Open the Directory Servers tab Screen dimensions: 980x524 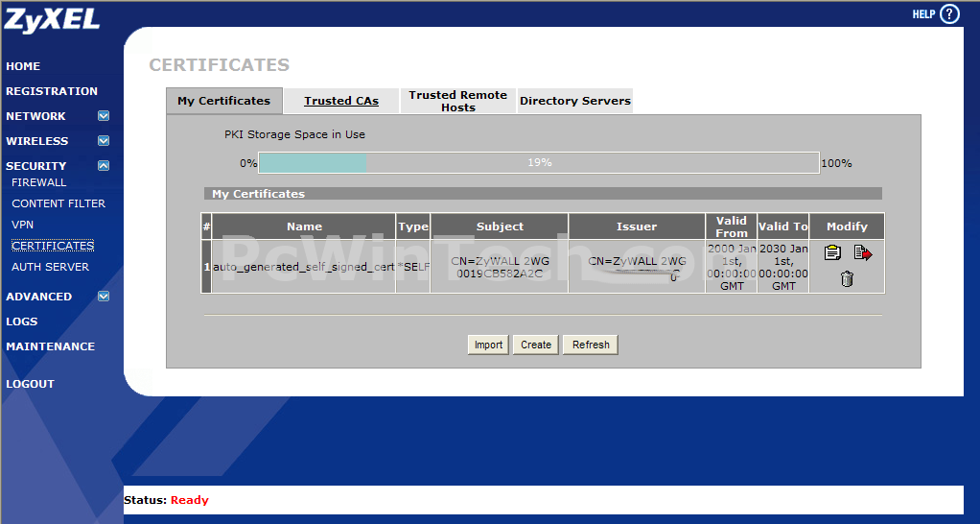[575, 101]
